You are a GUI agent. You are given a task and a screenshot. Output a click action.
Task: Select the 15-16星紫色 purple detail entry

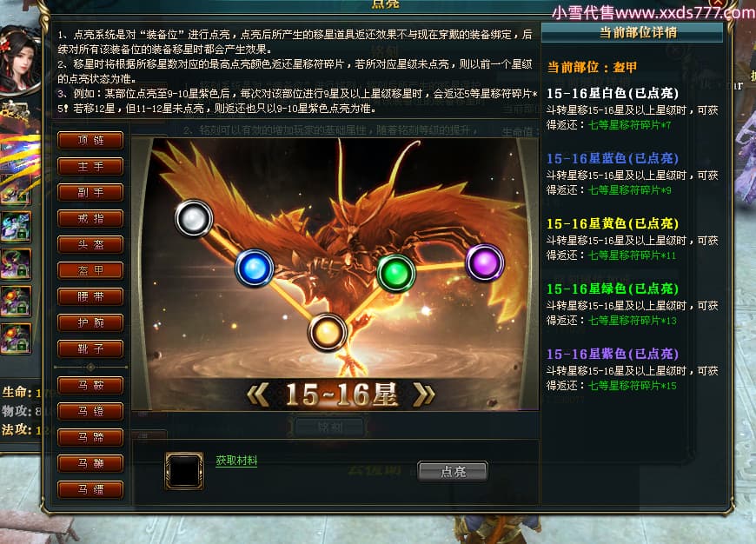coord(613,355)
